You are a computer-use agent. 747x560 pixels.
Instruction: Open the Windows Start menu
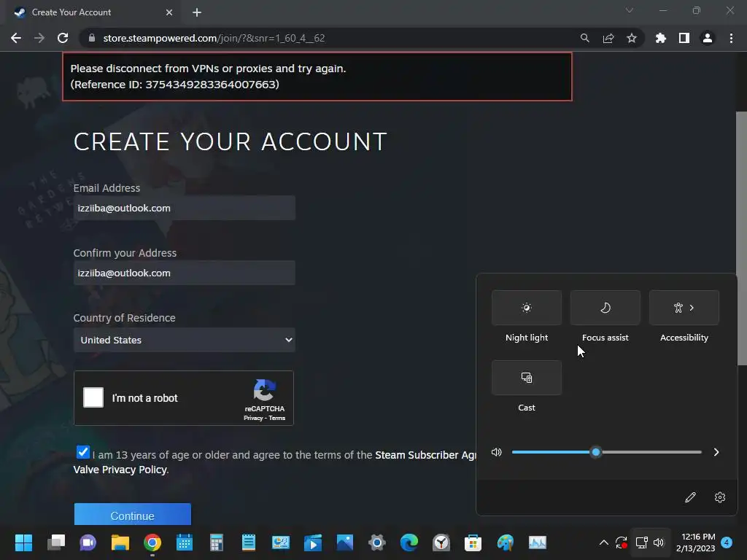[x=23, y=542]
